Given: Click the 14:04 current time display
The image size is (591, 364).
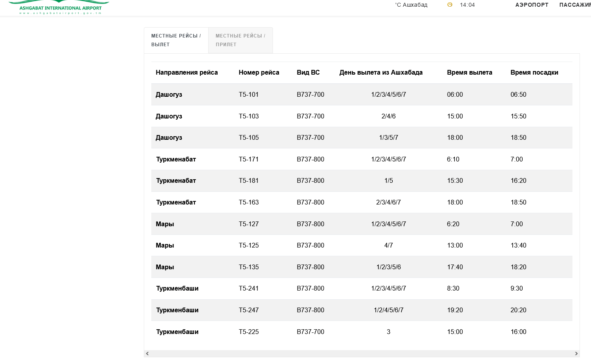Looking at the screenshot, I should [467, 5].
